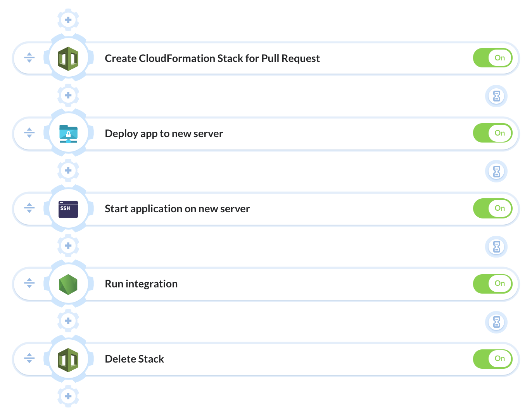Viewport: 532px width, 416px height.
Task: Add an action below Delete Stack
Action: coord(68,396)
